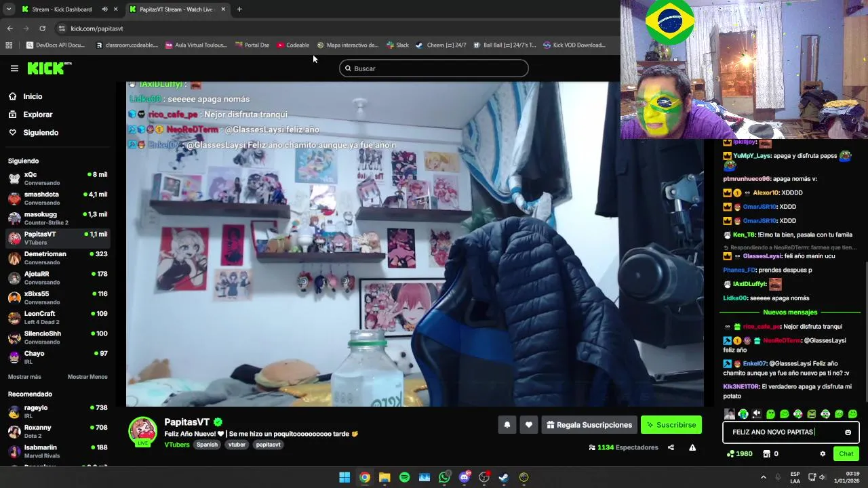
Task: Open DevDocs API bookmark
Action: [x=56, y=45]
